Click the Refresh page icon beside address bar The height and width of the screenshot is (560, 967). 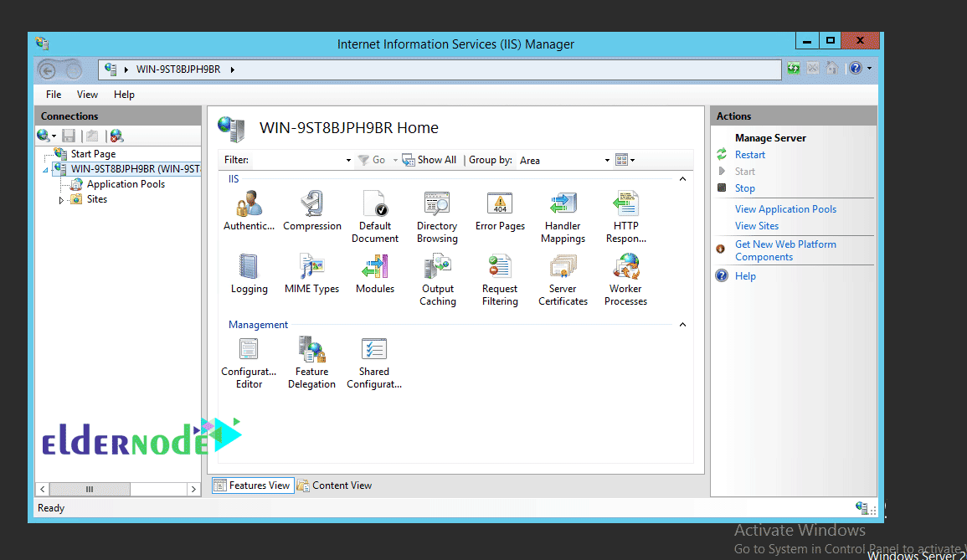(794, 69)
